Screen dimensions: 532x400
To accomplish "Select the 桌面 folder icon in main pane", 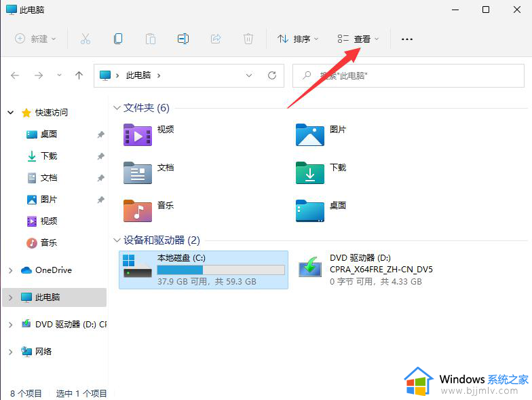I will point(310,211).
